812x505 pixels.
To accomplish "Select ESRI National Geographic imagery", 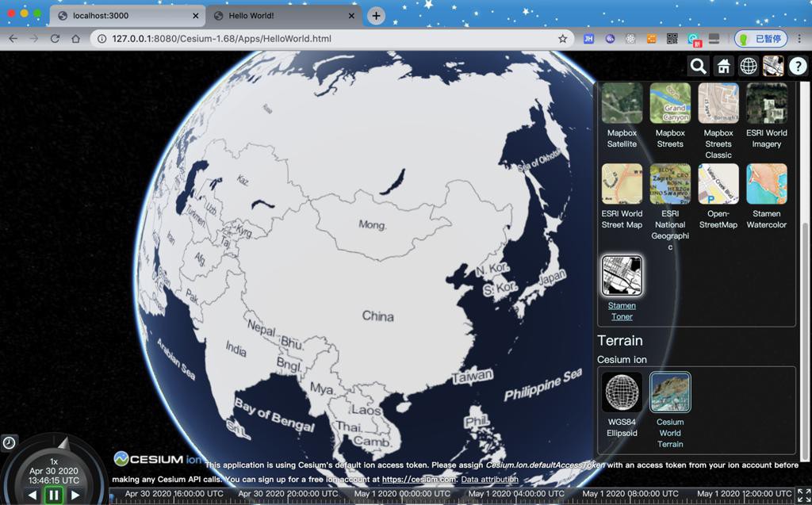I will [670, 184].
